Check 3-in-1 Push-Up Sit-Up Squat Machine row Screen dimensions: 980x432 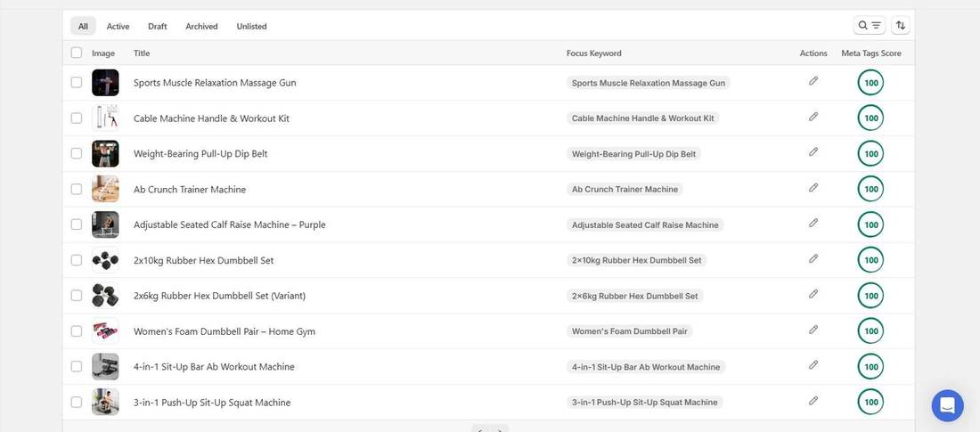[77, 402]
